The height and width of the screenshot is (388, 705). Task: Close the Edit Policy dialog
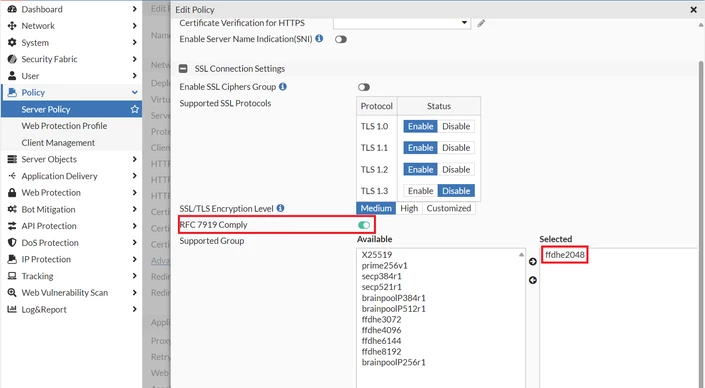point(693,9)
